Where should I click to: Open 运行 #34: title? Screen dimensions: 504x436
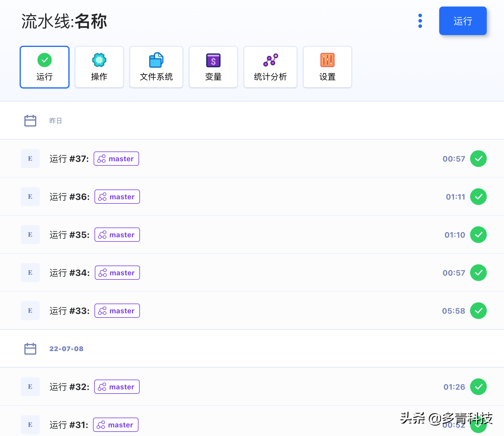click(70, 273)
